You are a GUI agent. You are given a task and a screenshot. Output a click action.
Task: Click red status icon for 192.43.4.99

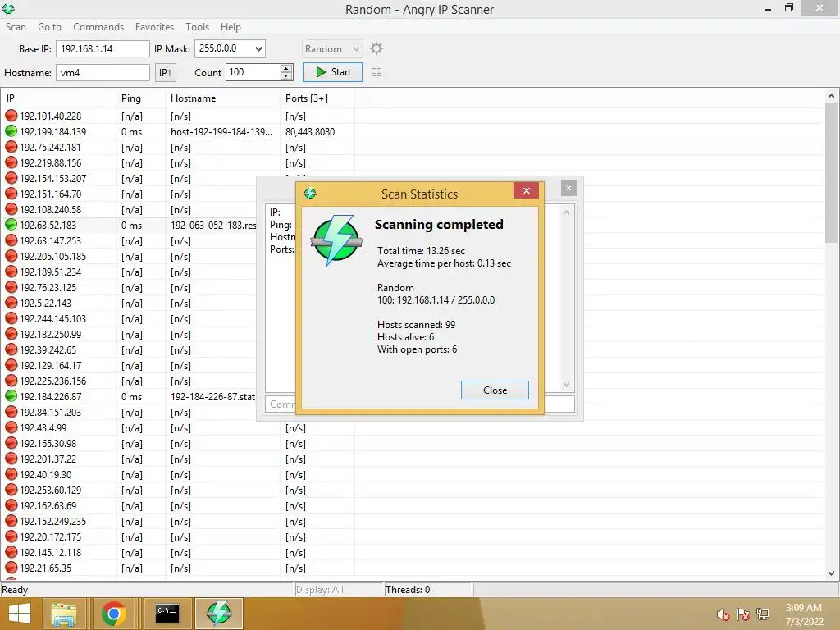11,427
